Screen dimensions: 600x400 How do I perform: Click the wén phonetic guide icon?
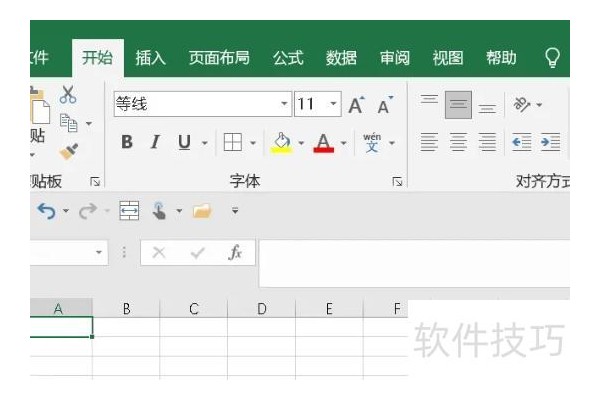(372, 142)
